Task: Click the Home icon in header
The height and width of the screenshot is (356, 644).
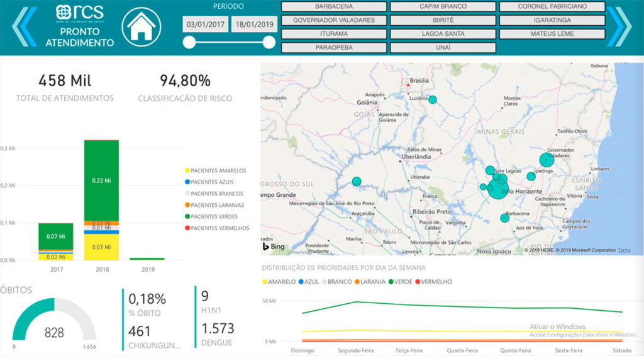Action: pyautogui.click(x=142, y=27)
